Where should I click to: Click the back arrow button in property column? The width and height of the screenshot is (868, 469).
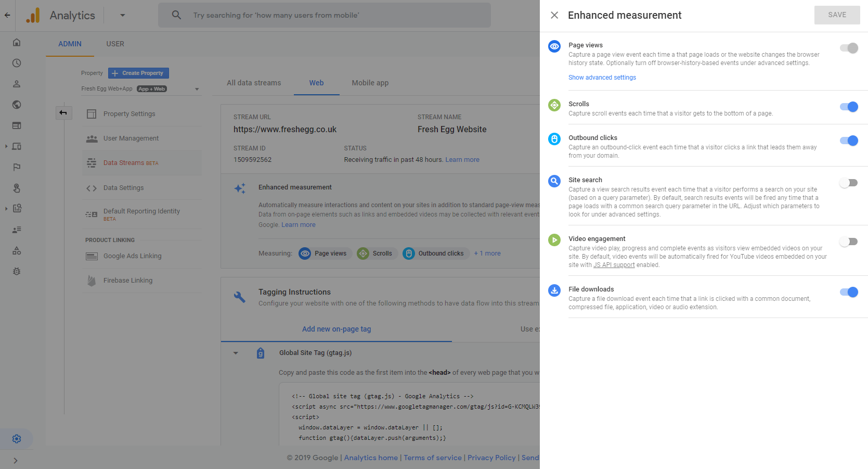coord(63,113)
